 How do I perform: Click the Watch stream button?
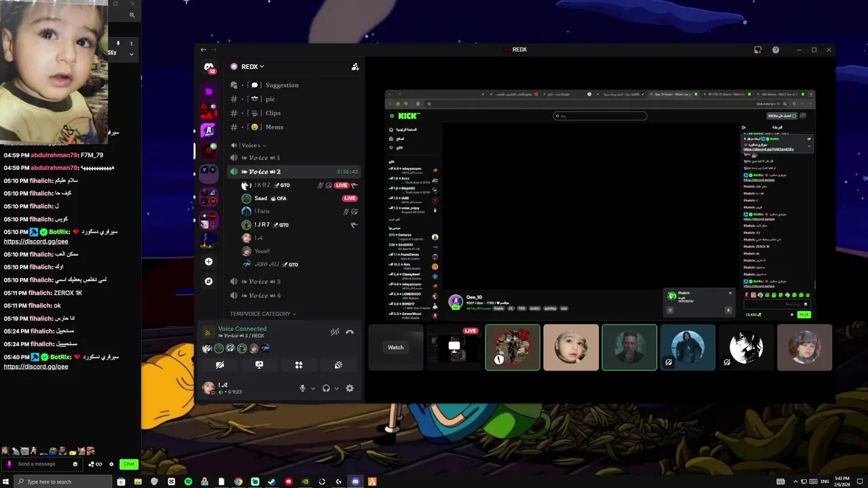[x=396, y=348]
